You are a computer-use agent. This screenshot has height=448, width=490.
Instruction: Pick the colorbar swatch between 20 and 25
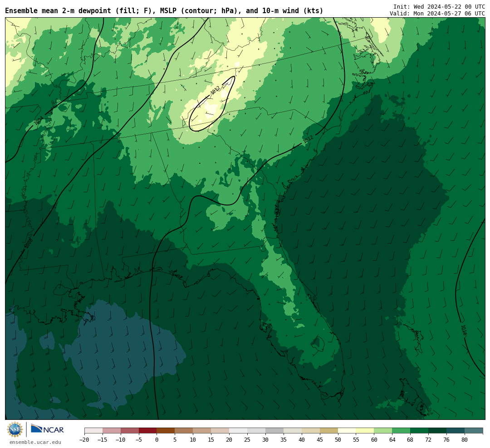click(x=238, y=431)
